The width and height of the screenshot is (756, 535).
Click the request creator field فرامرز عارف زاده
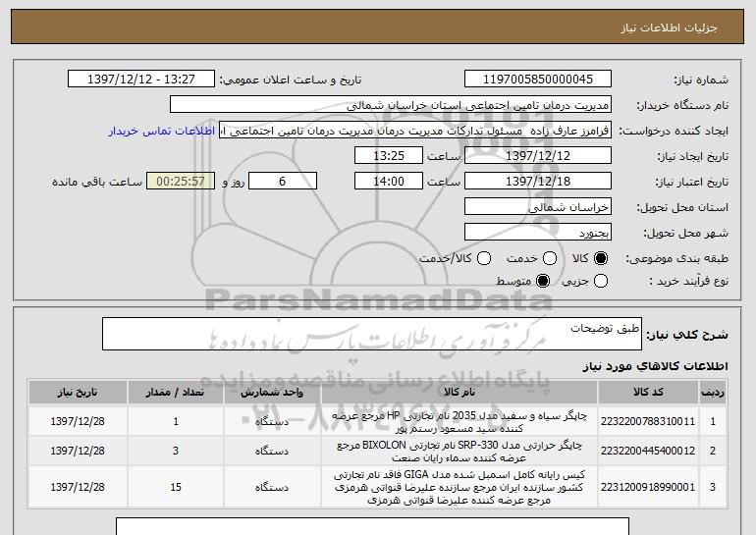click(415, 131)
